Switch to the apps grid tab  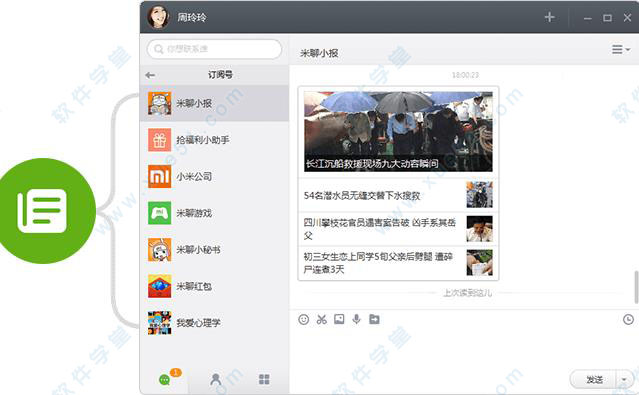coord(264,380)
